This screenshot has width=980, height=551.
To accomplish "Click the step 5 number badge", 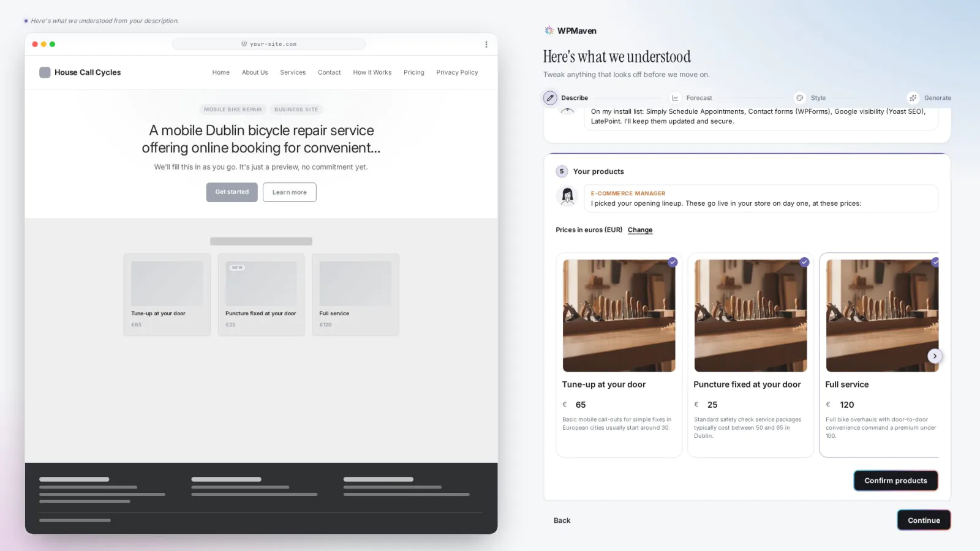I will point(562,171).
